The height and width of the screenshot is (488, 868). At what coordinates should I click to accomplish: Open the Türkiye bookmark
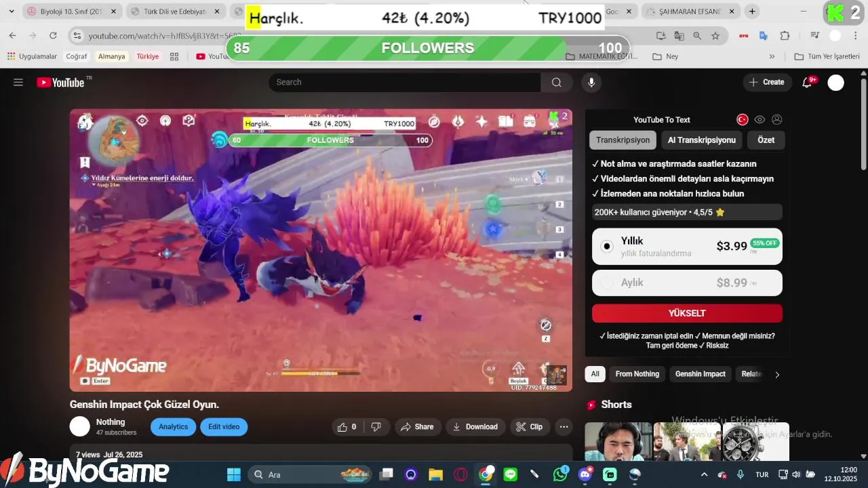tap(147, 56)
